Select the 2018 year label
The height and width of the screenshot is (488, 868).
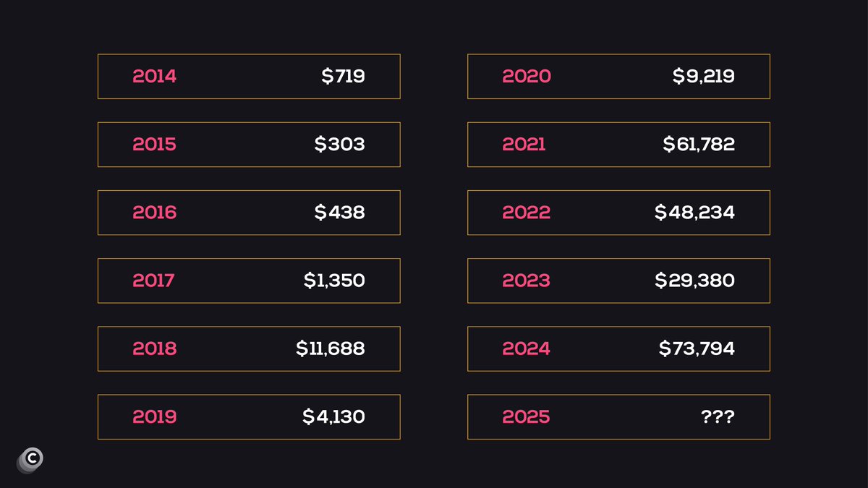(154, 348)
